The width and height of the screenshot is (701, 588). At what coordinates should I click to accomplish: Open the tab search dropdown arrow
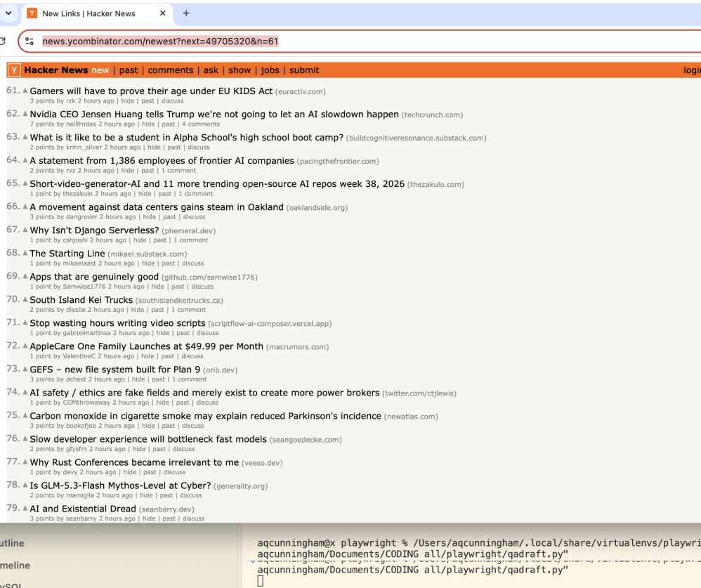8,13
